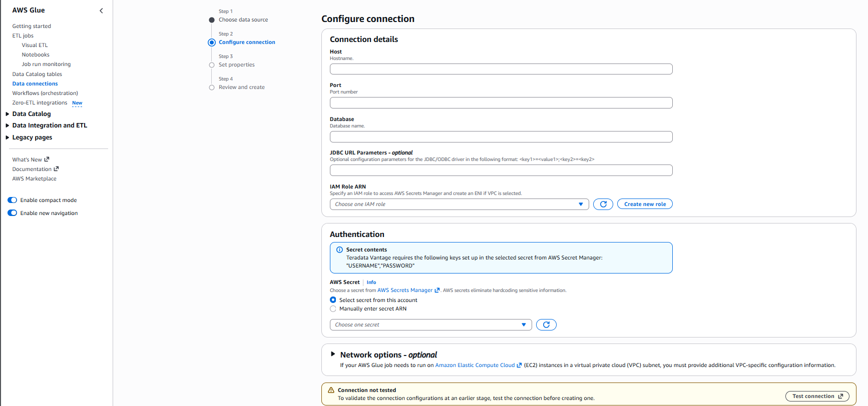The image size is (868, 406).
Task: Open AWS Secrets Manager link
Action: click(x=405, y=290)
